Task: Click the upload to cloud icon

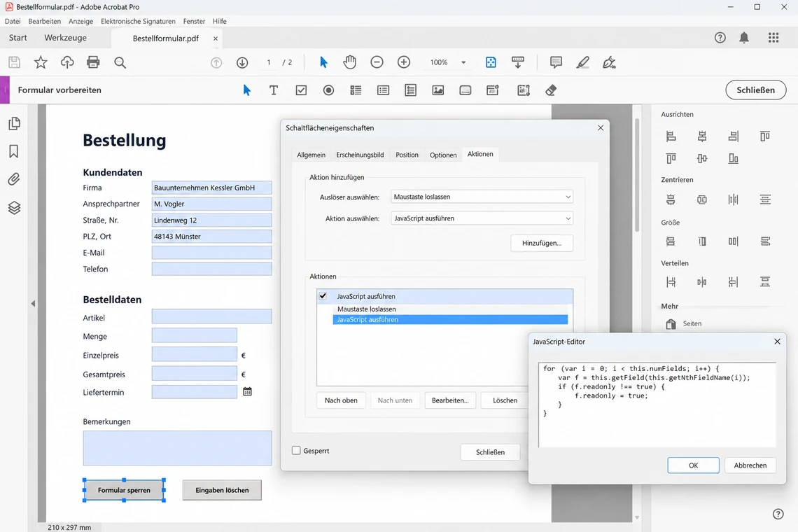Action: click(66, 62)
